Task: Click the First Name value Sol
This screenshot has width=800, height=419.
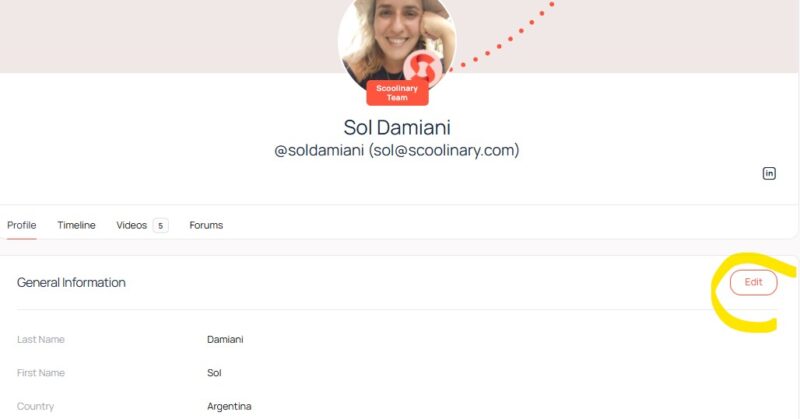Action: pyautogui.click(x=214, y=373)
